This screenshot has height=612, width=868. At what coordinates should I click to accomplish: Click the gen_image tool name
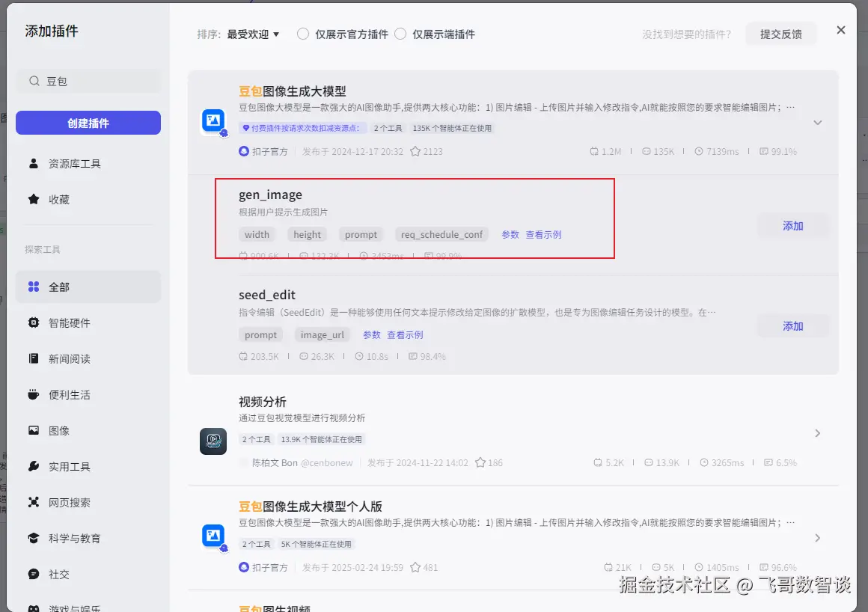click(270, 195)
